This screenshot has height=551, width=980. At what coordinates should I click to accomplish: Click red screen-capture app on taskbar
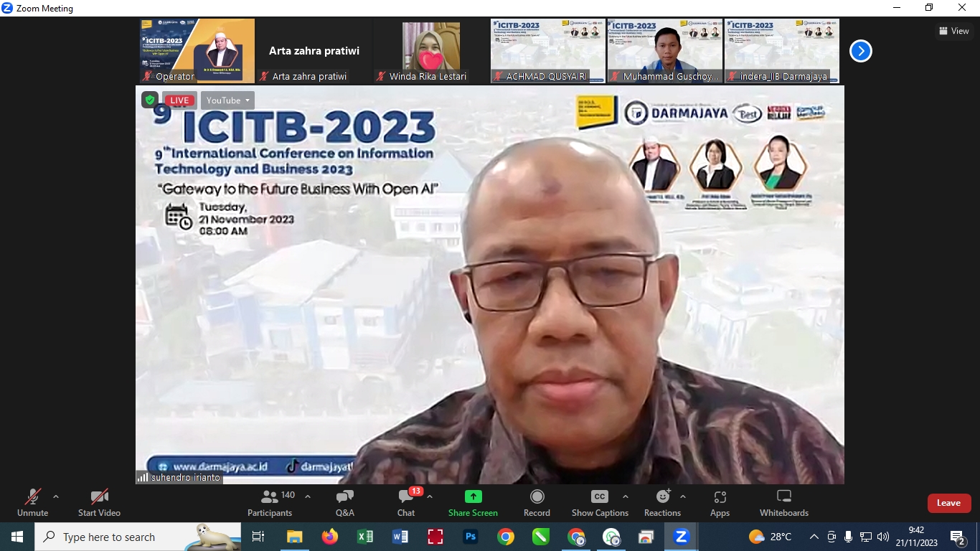click(435, 537)
